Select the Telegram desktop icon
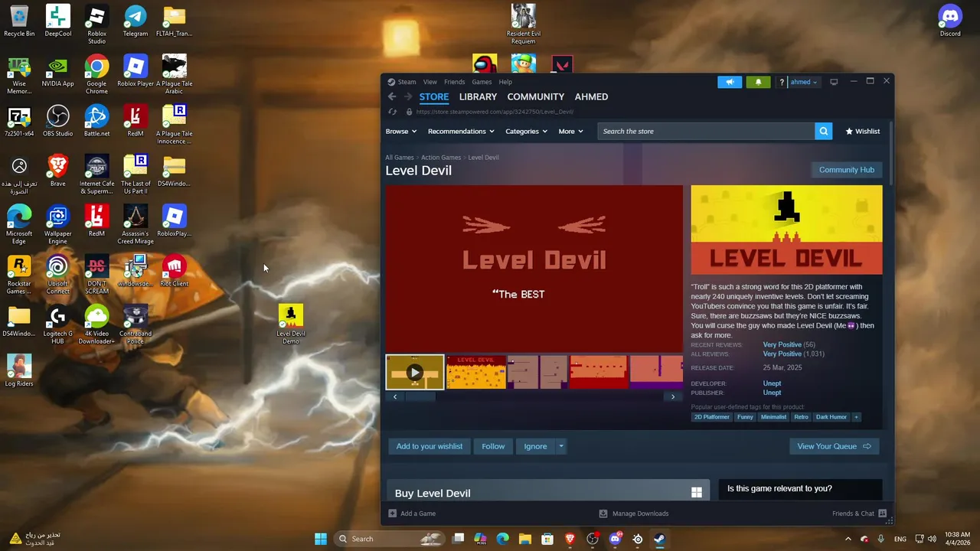Screen dimensions: 980x551 tap(136, 21)
